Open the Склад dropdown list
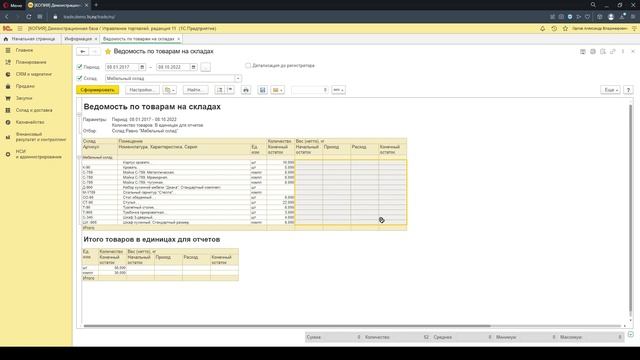The image size is (640, 360). click(238, 78)
